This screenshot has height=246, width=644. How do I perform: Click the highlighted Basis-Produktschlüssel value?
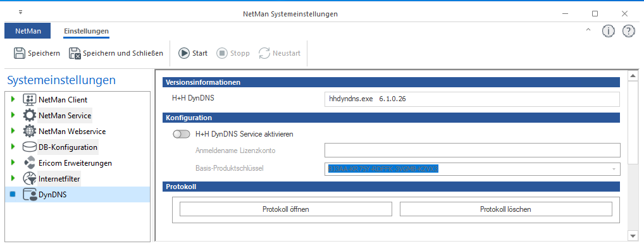[x=383, y=169]
